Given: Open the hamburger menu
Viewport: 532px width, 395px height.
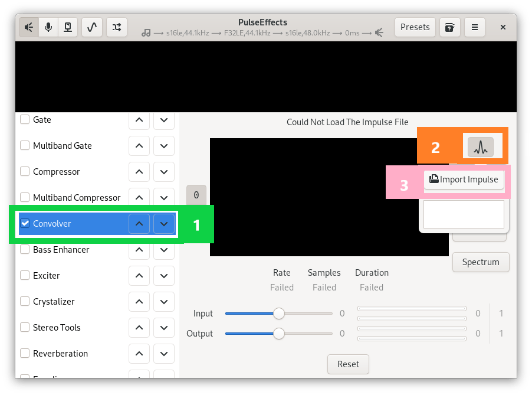Looking at the screenshot, I should [475, 27].
